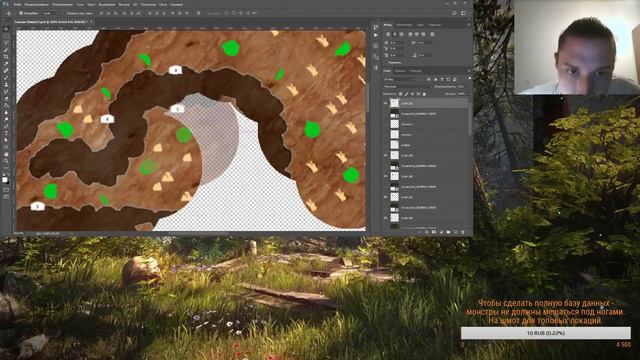Turn layer filtering on or off switch

click(x=469, y=79)
